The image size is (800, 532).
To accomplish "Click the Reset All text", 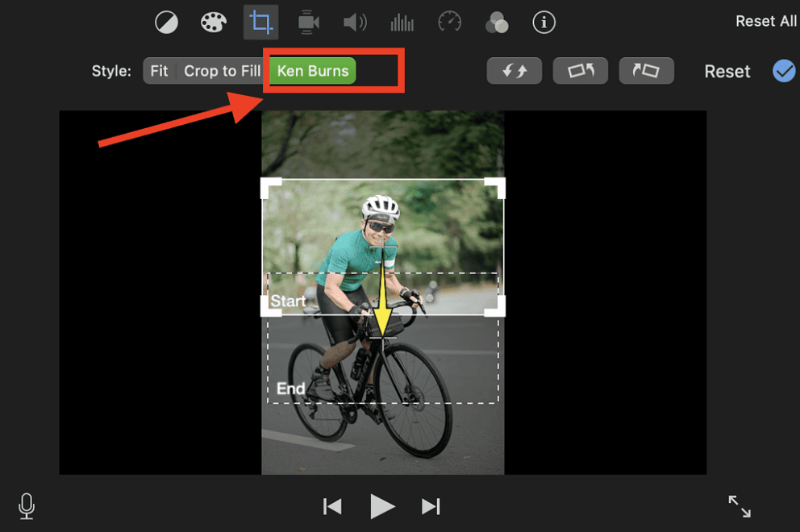I will coord(765,20).
